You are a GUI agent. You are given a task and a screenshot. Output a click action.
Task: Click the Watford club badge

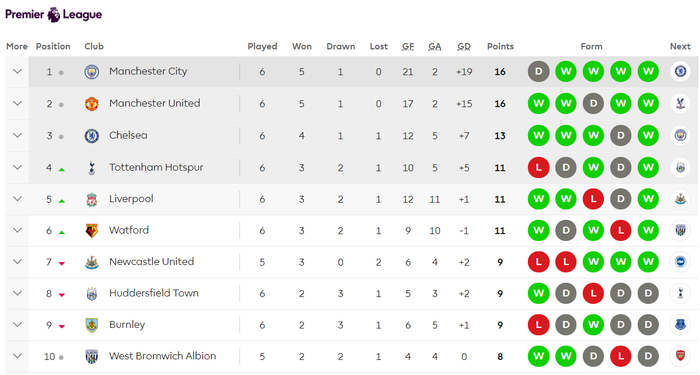click(92, 231)
